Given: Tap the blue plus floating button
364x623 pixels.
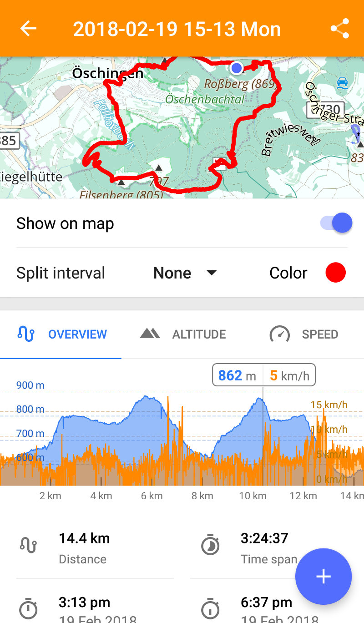Looking at the screenshot, I should pos(323,577).
